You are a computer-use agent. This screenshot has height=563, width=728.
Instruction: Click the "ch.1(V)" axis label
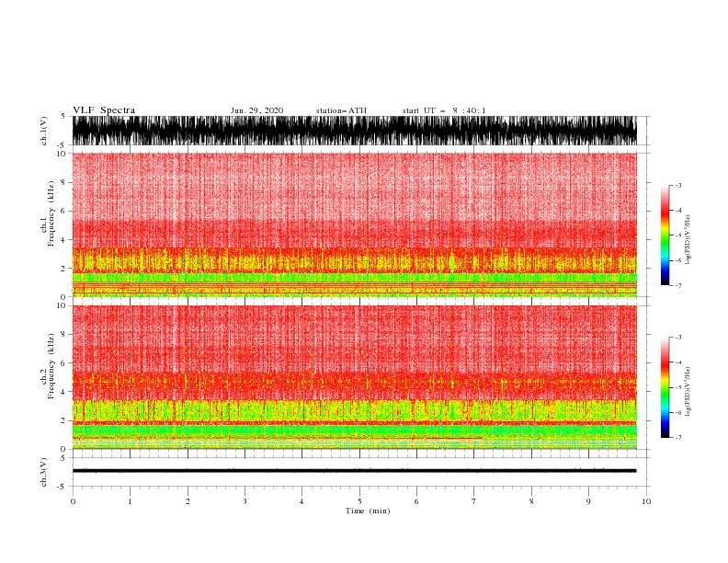tap(44, 131)
